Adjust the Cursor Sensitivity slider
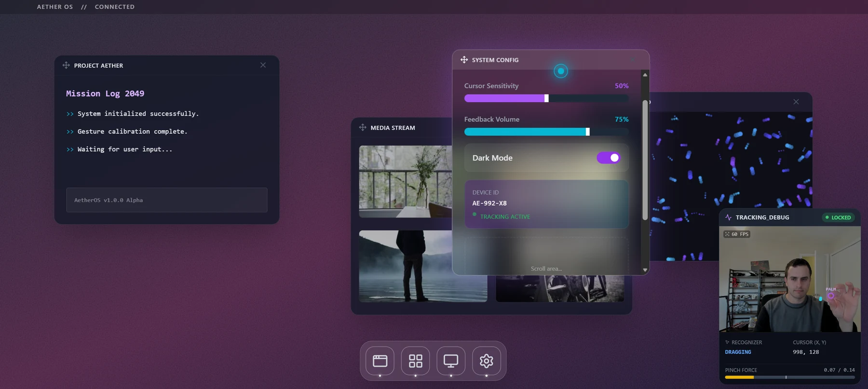This screenshot has height=389, width=868. coord(546,98)
